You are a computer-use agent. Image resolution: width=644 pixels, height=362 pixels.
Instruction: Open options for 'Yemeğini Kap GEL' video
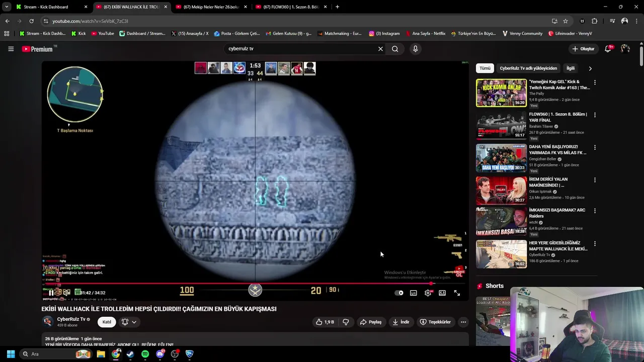coord(595,82)
